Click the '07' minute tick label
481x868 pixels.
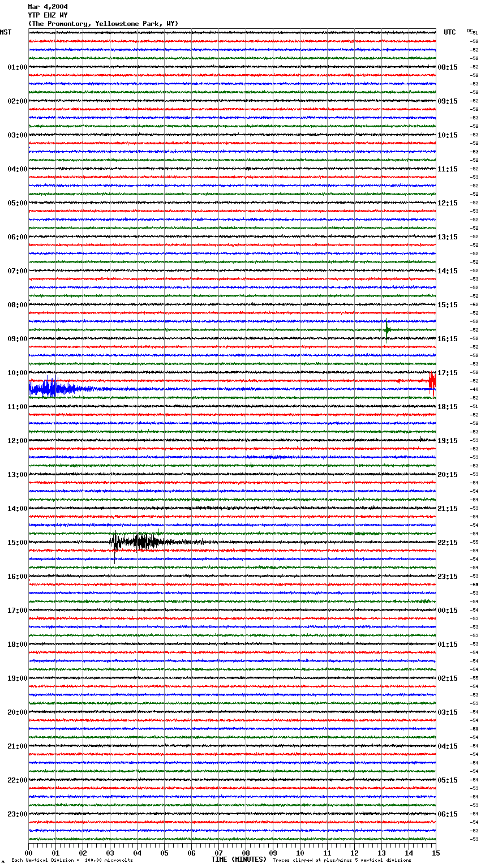pyautogui.click(x=218, y=853)
